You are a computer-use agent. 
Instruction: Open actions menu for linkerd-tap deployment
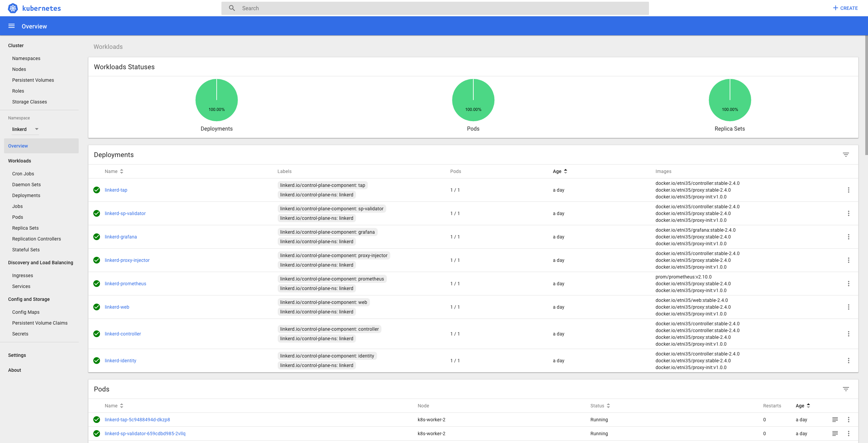click(849, 190)
